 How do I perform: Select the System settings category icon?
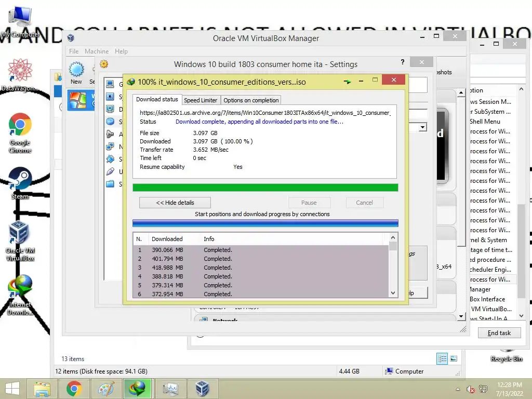[x=110, y=97]
